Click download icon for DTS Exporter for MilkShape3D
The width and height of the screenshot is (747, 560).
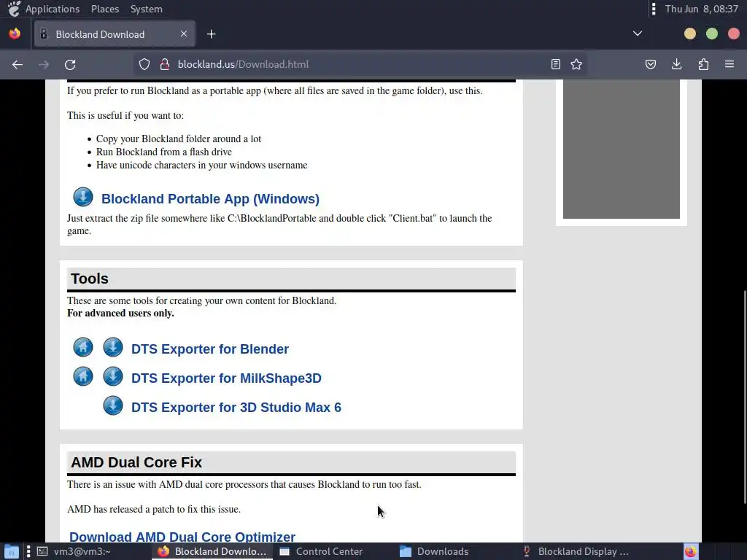[x=113, y=377]
